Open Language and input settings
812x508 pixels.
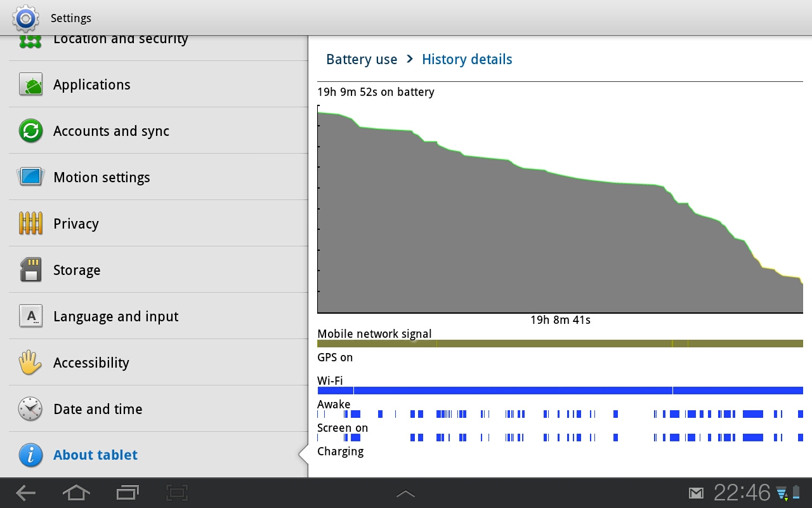159,316
